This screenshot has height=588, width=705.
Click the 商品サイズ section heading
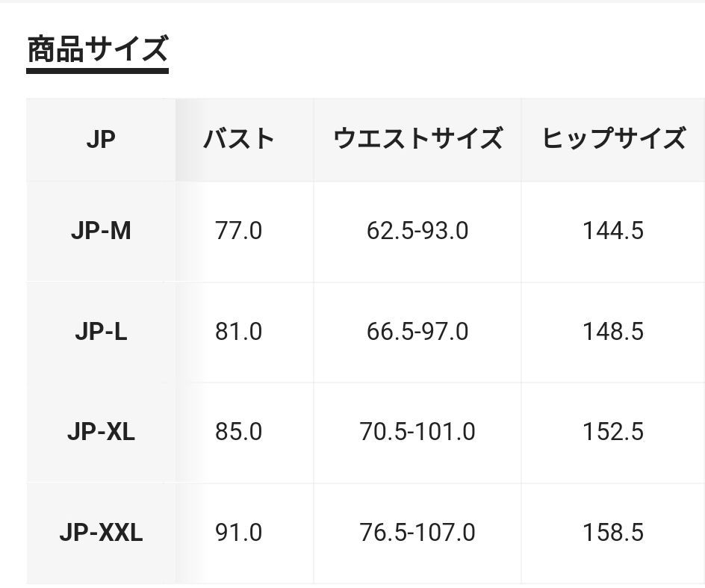[x=97, y=49]
